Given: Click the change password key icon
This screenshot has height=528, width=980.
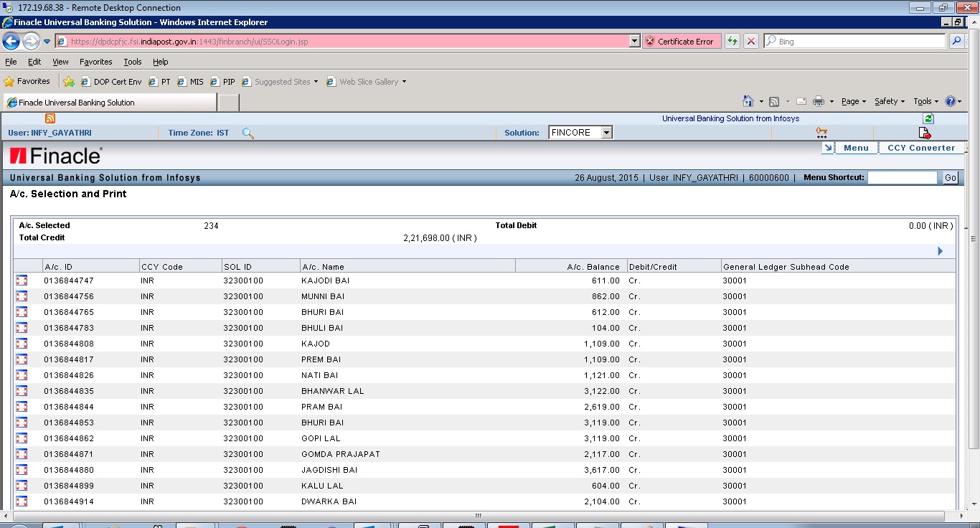Looking at the screenshot, I should [821, 133].
